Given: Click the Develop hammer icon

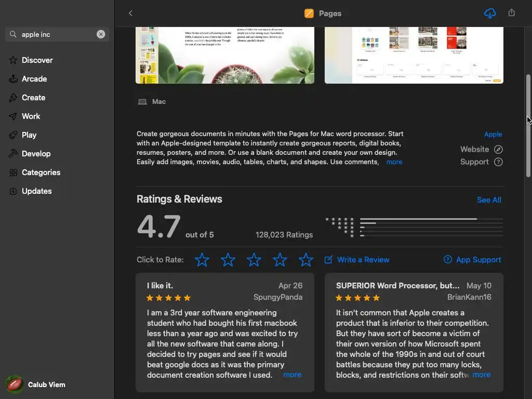Looking at the screenshot, I should click(13, 153).
